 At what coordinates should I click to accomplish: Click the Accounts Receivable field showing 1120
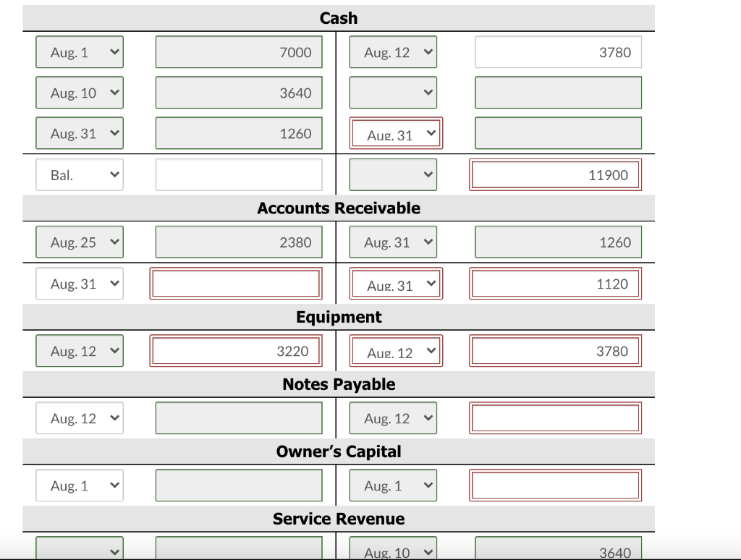(555, 284)
